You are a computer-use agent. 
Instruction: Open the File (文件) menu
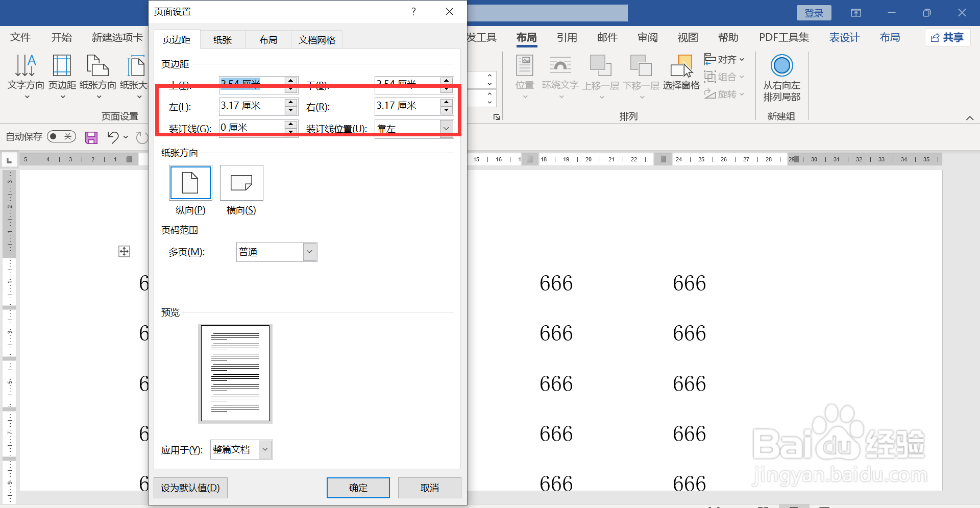coord(20,37)
